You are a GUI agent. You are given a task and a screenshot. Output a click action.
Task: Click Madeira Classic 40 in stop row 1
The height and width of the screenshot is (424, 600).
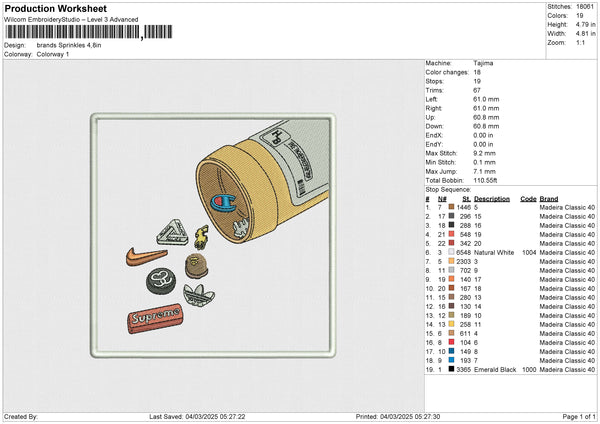point(567,207)
